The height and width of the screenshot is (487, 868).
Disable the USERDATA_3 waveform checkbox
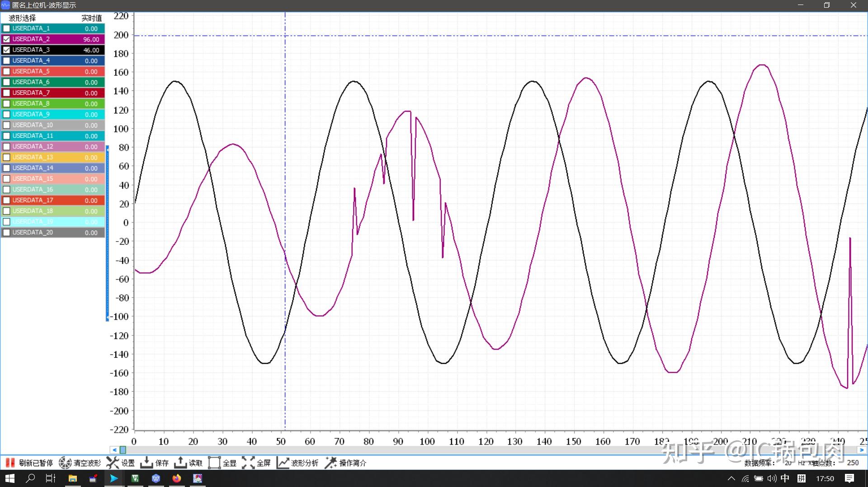point(7,50)
